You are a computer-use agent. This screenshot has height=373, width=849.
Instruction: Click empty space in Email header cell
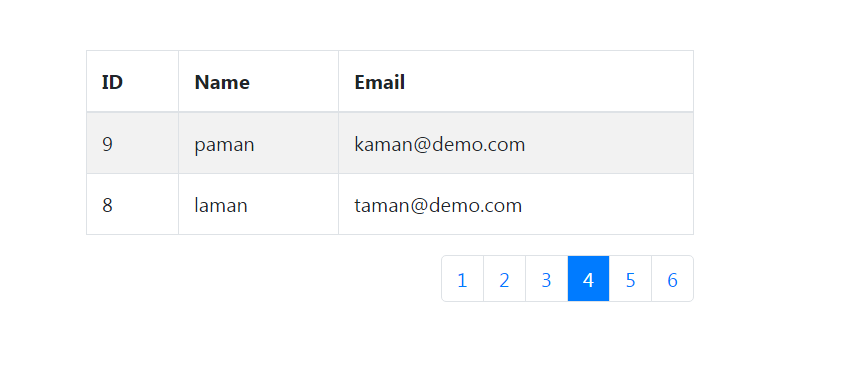click(547, 82)
